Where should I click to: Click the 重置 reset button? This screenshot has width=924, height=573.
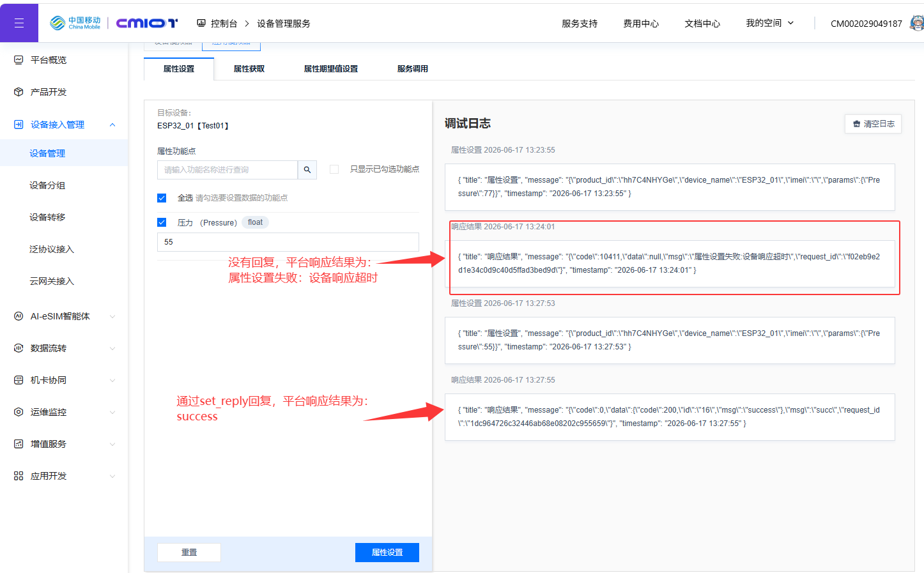[189, 553]
